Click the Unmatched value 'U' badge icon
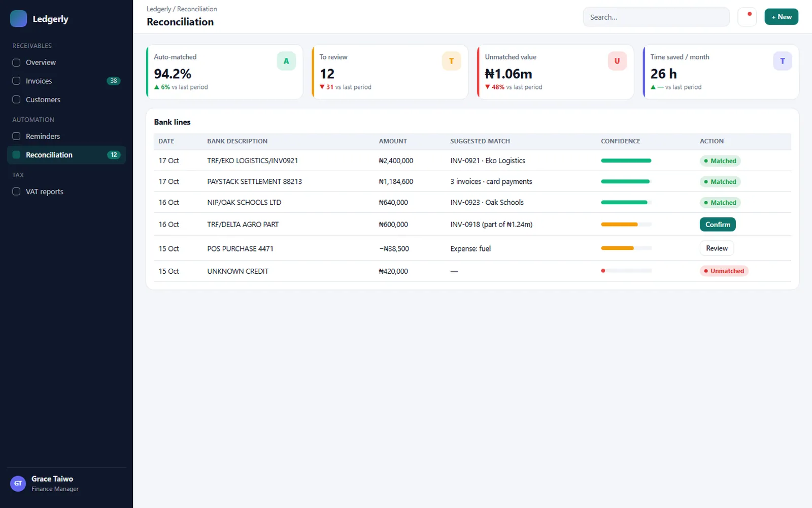The height and width of the screenshot is (508, 812). (x=617, y=61)
